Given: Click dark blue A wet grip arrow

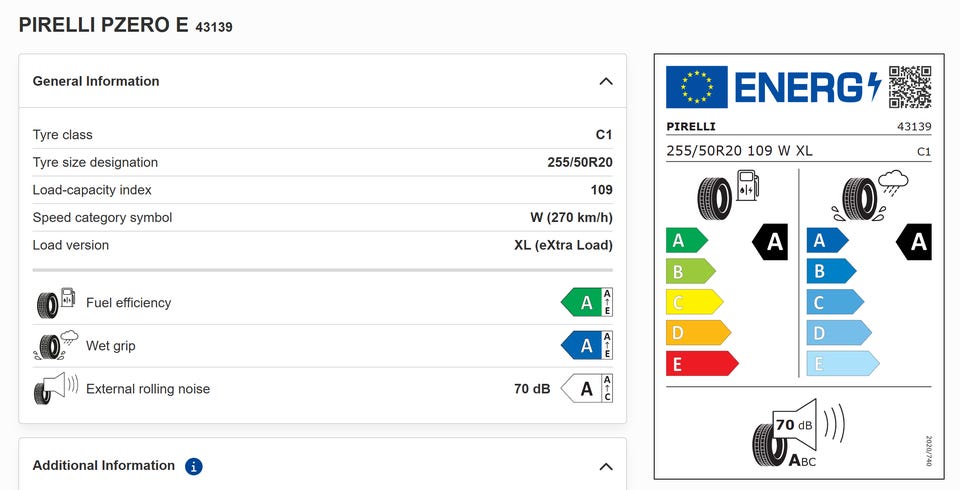Looking at the screenshot, I should click(827, 241).
